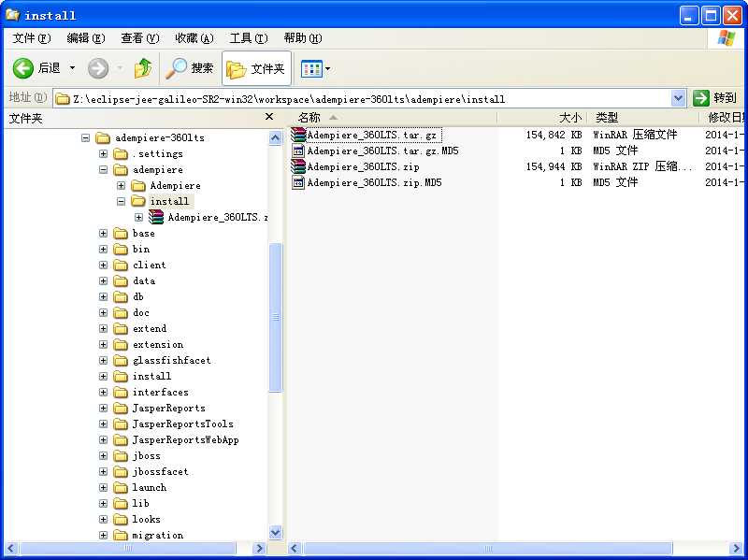Open the views grid icon
Screen dimensions: 748x560
[311, 68]
